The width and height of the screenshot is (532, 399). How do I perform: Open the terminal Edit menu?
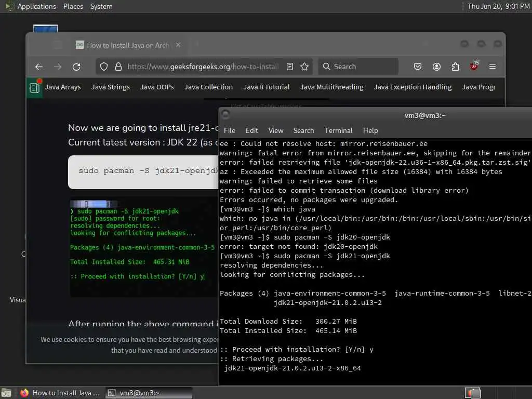[251, 130]
